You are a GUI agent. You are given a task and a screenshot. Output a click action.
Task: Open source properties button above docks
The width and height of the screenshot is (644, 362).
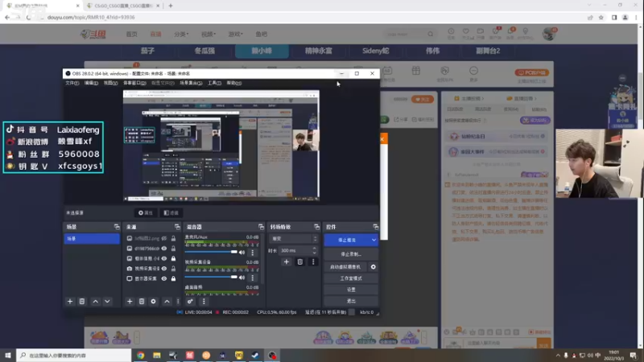tap(146, 213)
